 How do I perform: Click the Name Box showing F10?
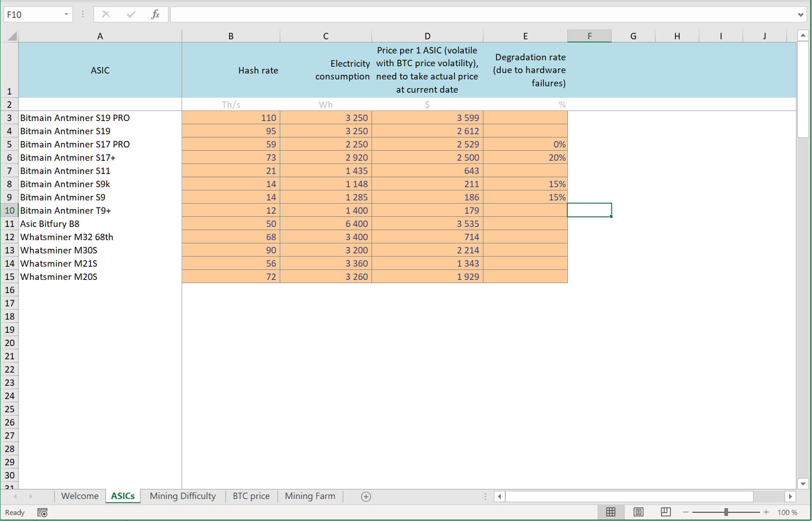click(x=33, y=14)
